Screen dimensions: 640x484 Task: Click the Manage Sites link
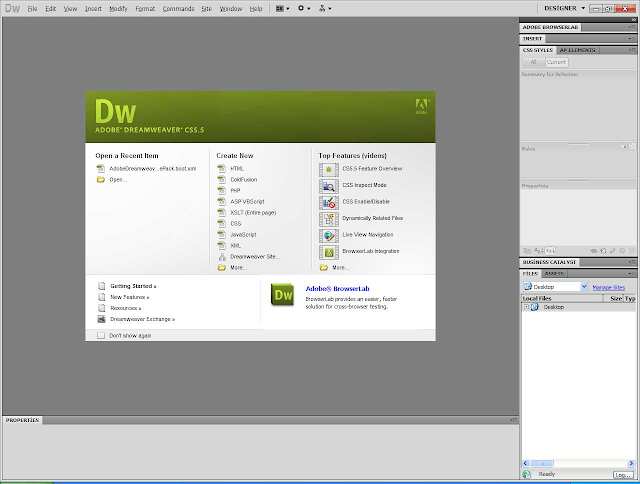click(x=609, y=287)
